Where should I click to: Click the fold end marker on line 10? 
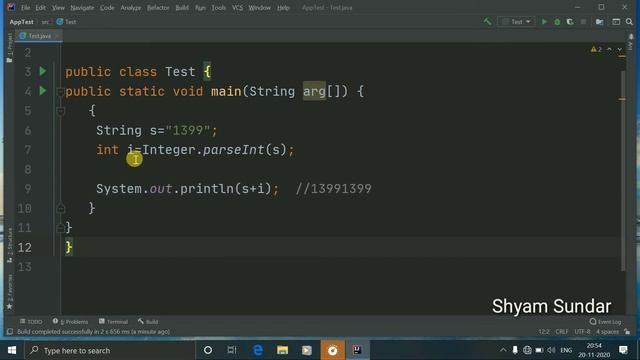[x=60, y=208]
